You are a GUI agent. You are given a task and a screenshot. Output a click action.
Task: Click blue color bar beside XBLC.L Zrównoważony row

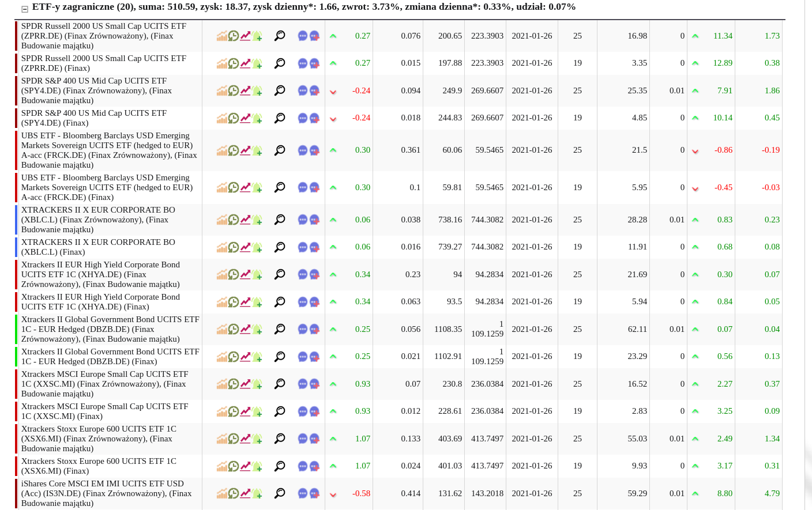click(x=16, y=220)
